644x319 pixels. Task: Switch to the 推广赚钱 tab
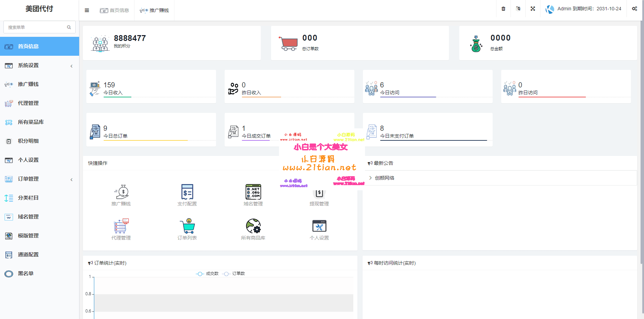(154, 10)
